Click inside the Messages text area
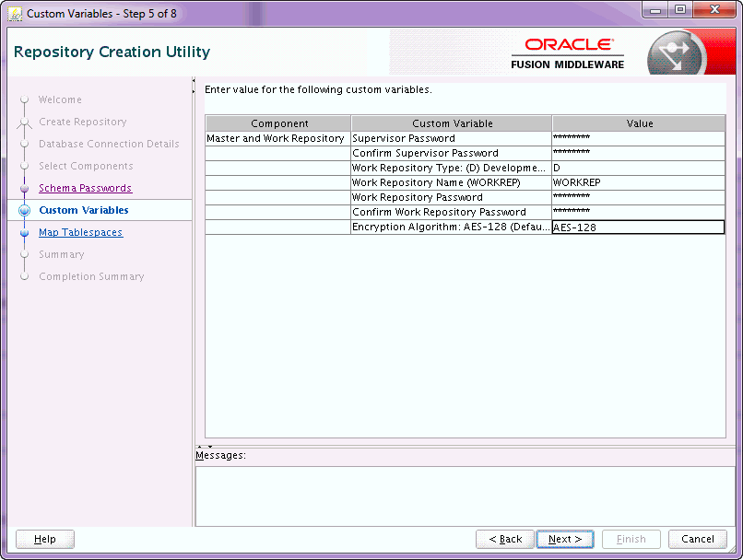Viewport: 743px width, 560px height. (466, 496)
